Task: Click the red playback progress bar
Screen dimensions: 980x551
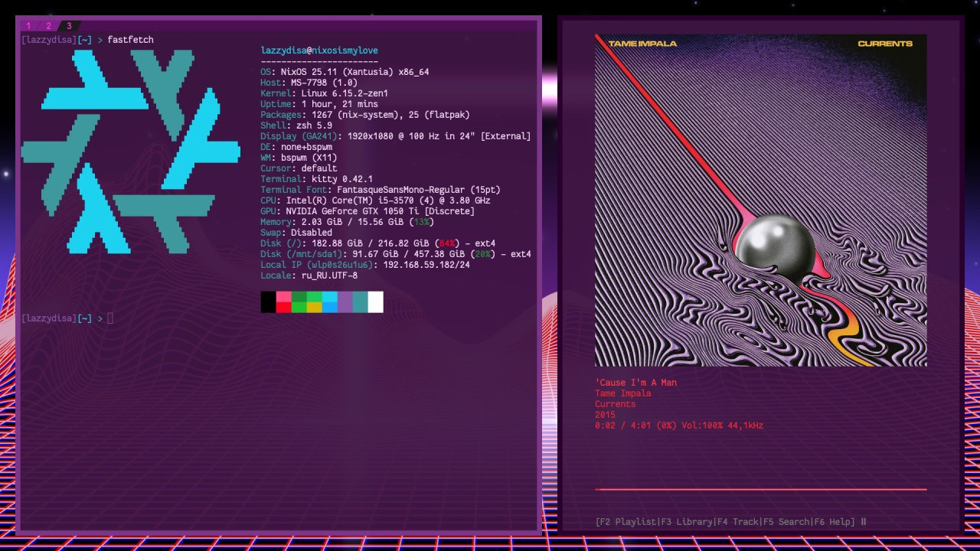Action: pos(760,489)
